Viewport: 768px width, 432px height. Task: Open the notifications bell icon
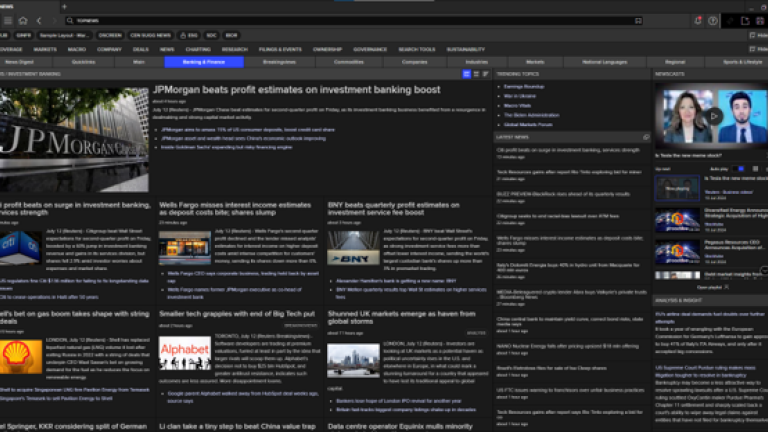click(x=697, y=20)
